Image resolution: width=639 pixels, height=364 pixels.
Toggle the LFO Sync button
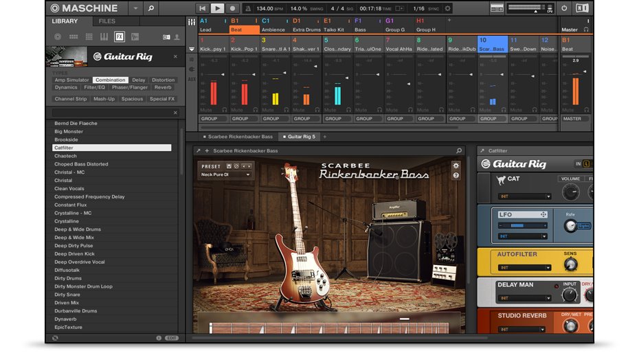[x=584, y=225]
